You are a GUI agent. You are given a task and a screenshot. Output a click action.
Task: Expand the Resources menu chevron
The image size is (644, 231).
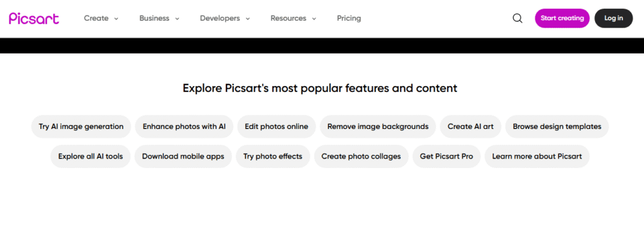(x=314, y=19)
